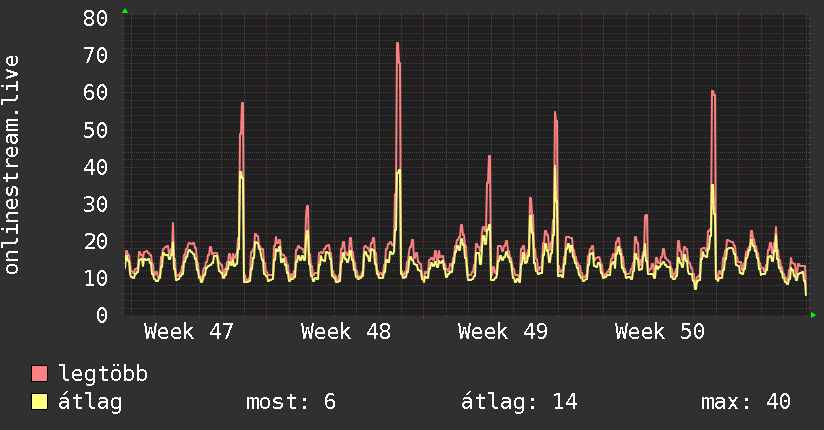Click the pink legtöbb legend swatch

click(x=39, y=374)
